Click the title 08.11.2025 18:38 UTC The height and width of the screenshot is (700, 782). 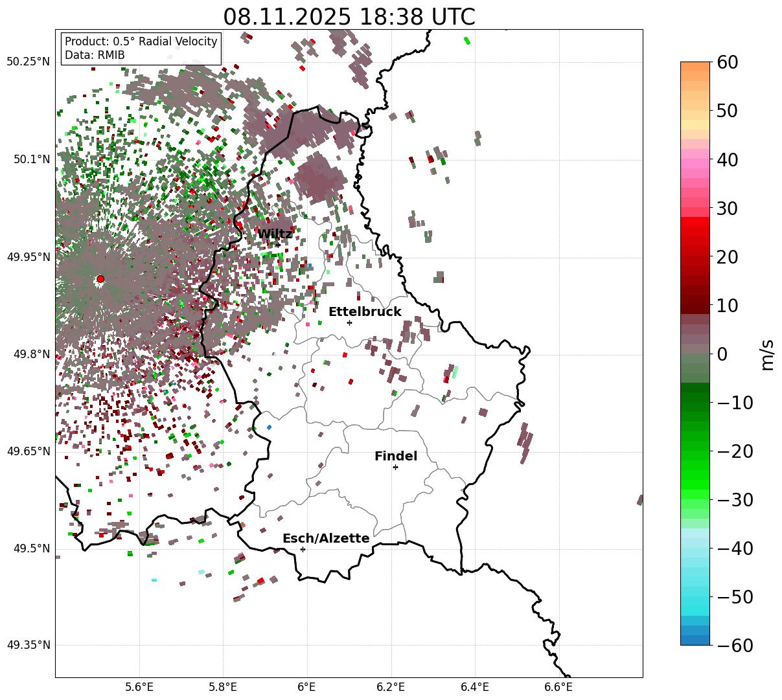click(x=349, y=16)
